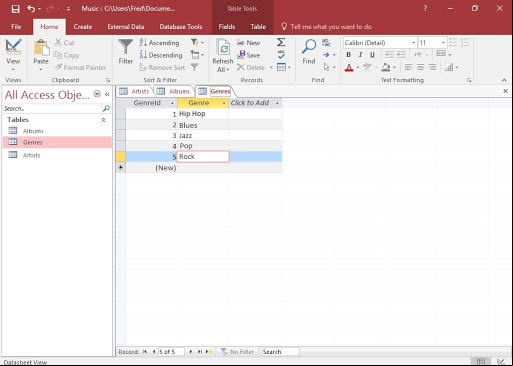
Task: Select Albums table in navigation pane
Action: pos(57,131)
